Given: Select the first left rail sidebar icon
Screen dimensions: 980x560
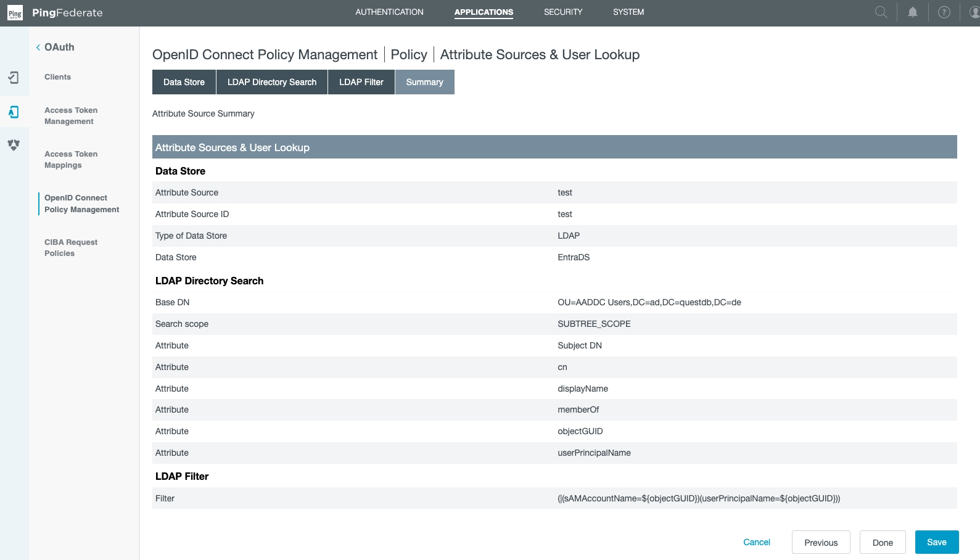Looking at the screenshot, I should click(x=14, y=78).
